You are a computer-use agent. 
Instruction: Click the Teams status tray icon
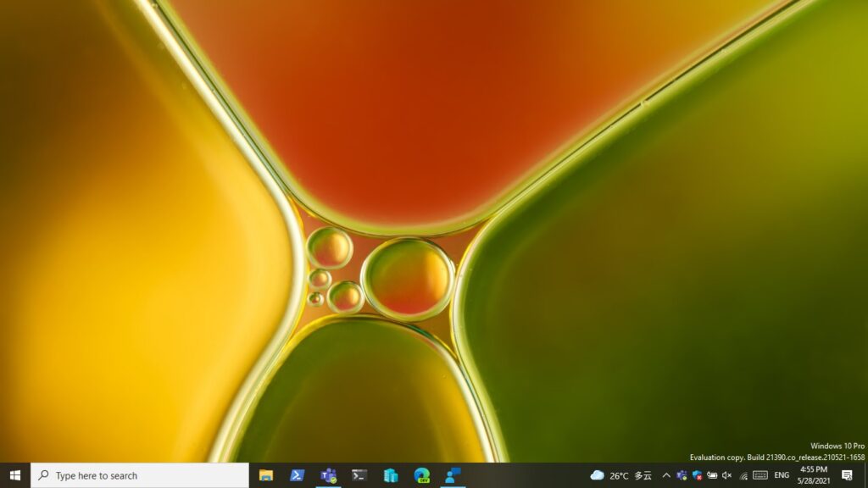pyautogui.click(x=682, y=475)
